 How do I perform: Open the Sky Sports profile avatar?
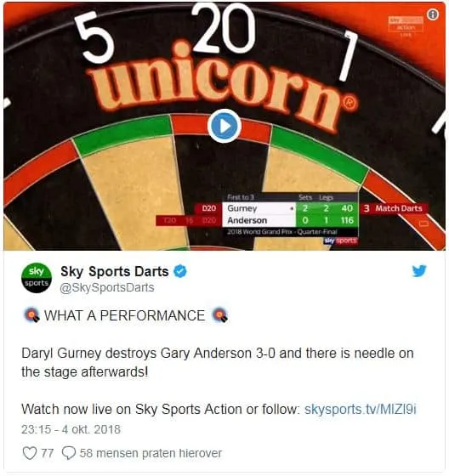37,278
